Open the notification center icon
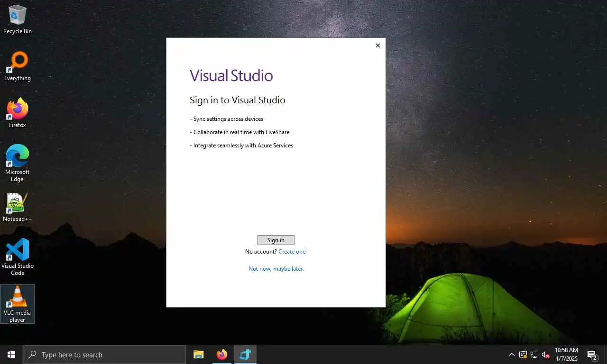Viewport: 607px width, 364px height. click(592, 355)
